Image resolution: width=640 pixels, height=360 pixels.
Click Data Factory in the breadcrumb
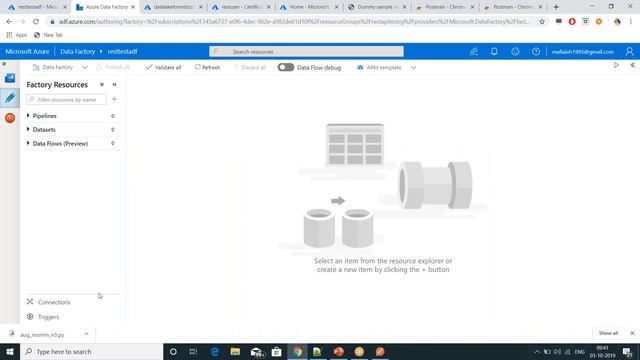78,52
